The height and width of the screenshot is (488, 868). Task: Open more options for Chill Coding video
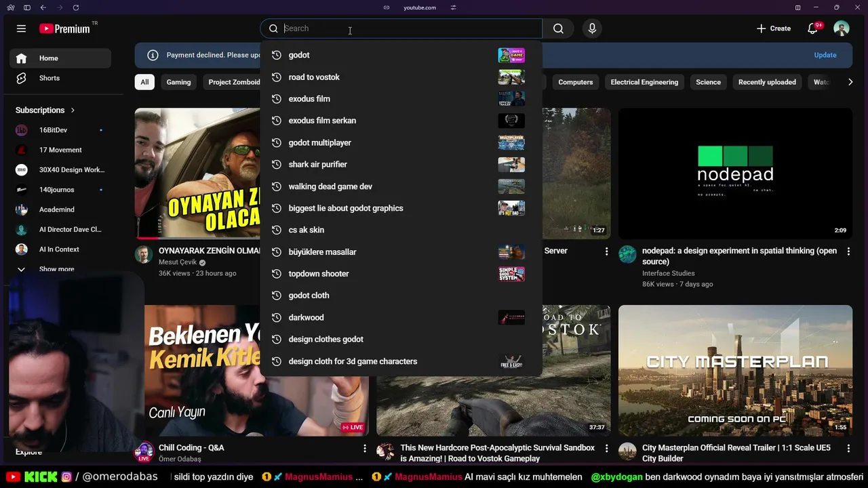[x=365, y=449]
